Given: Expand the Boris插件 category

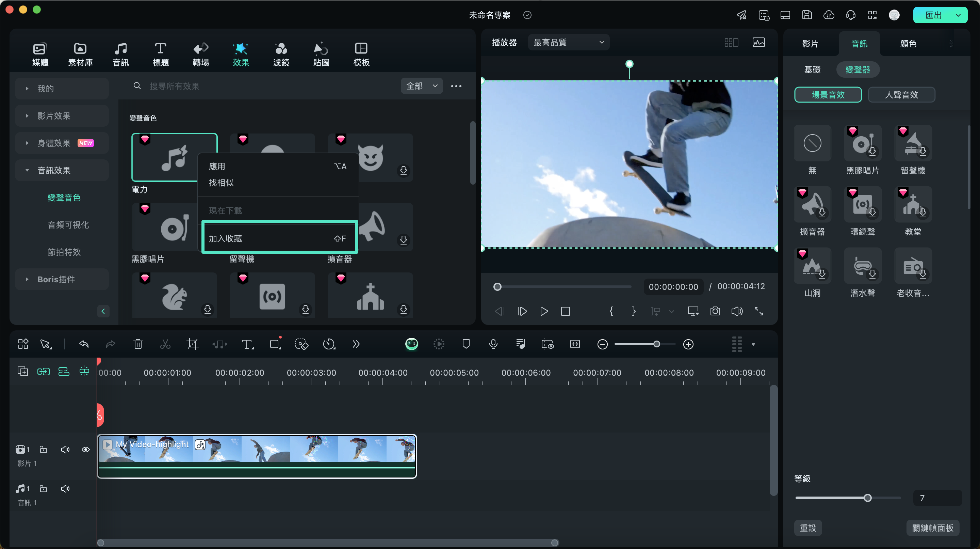Looking at the screenshot, I should click(62, 279).
